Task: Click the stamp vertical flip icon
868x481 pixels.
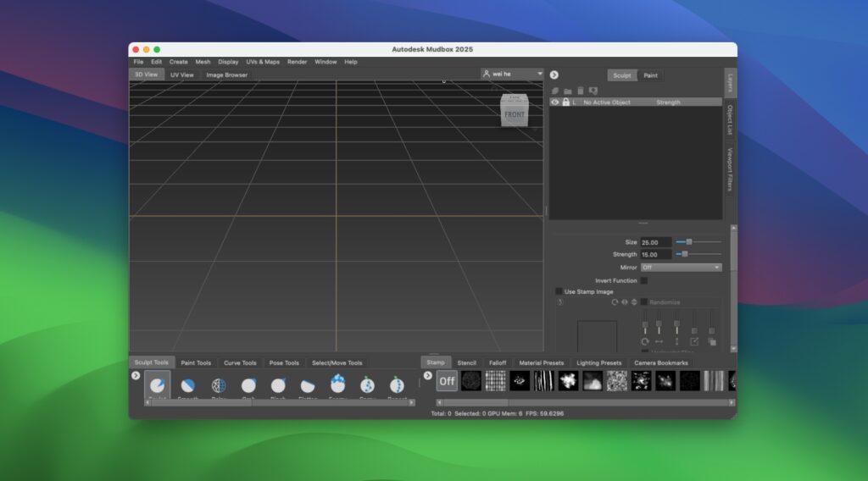Action: (634, 302)
